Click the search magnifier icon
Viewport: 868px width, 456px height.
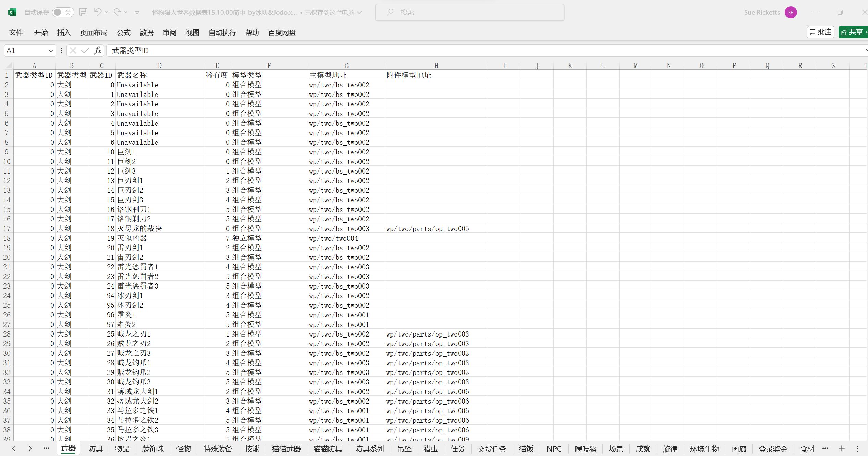pos(390,12)
